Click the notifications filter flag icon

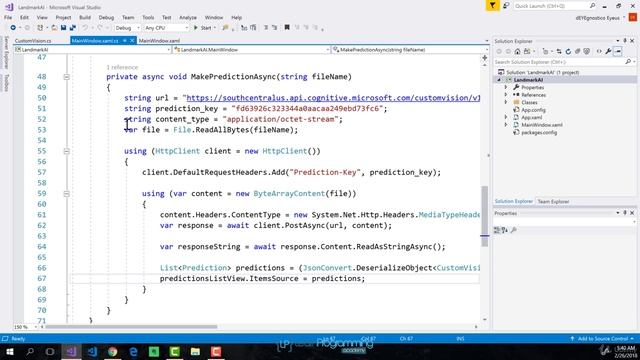point(493,6)
